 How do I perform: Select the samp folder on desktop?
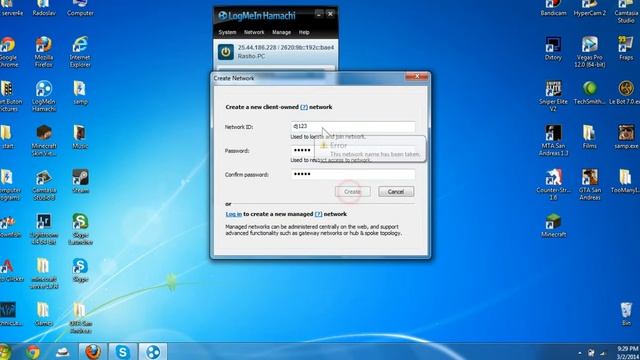point(80,93)
